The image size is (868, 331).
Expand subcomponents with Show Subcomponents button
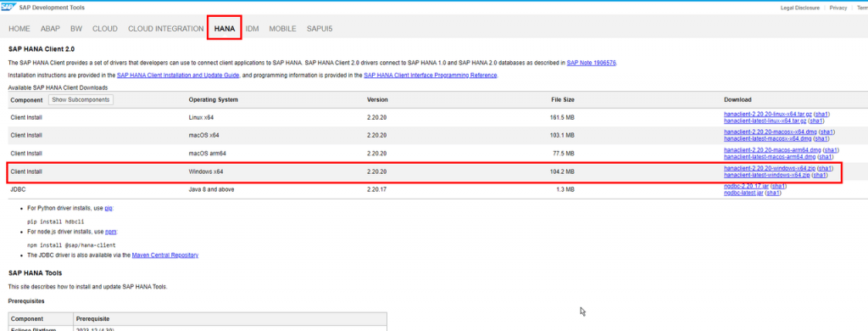tap(81, 100)
